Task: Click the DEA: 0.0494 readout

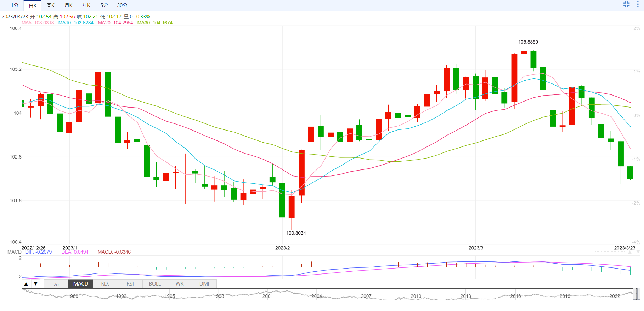Action: [75, 252]
